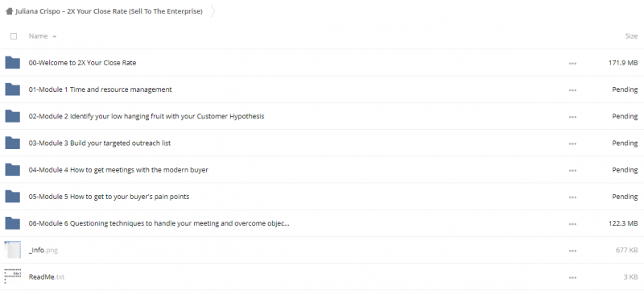Screen dimensions: 644x295
Task: Open 02-Module 2 Identify your low hanging fruit
Action: (x=147, y=116)
